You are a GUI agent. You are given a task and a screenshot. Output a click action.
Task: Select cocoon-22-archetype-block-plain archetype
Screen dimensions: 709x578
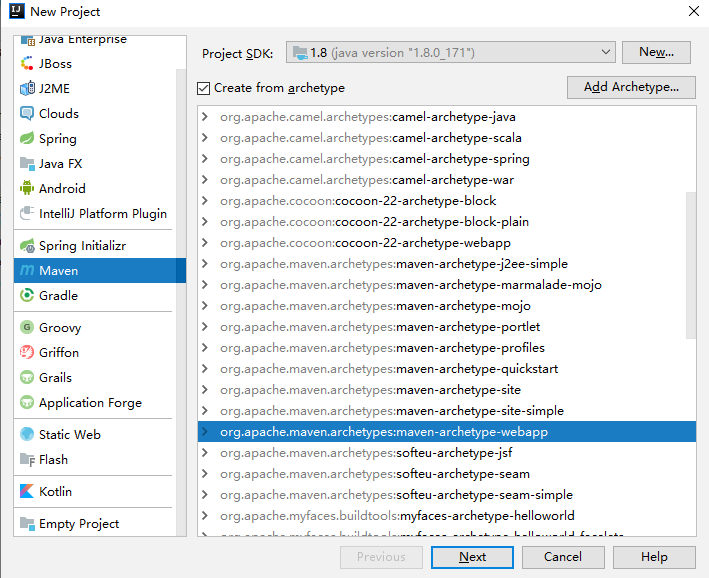[x=447, y=222]
